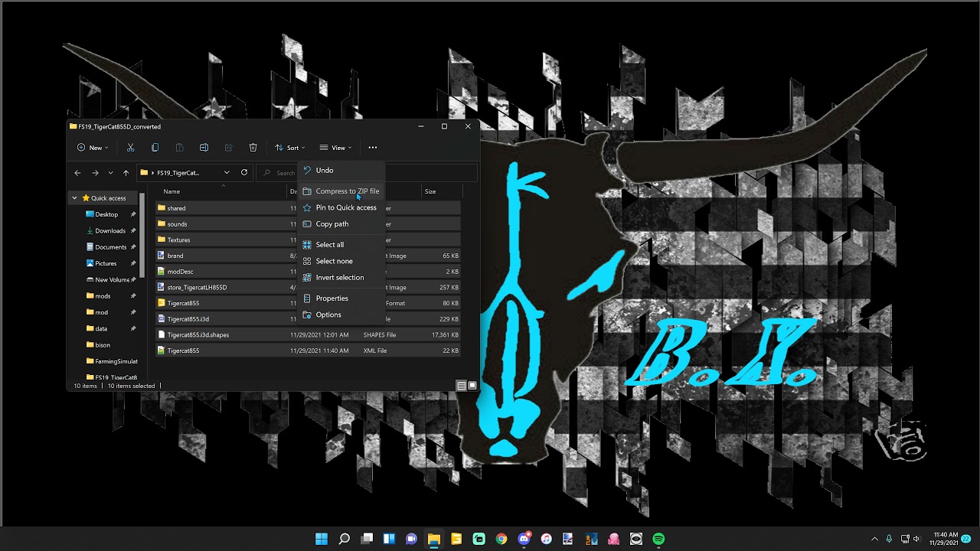Viewport: 980px width, 551px height.
Task: Sort by Size column header
Action: pos(430,191)
